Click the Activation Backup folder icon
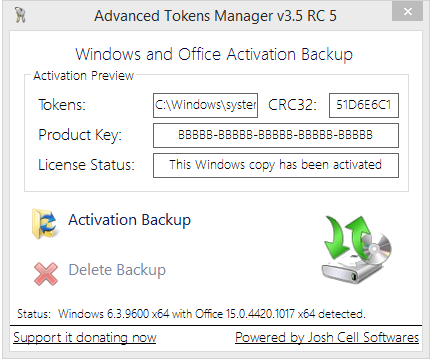Image resolution: width=435 pixels, height=364 pixels. (x=44, y=223)
